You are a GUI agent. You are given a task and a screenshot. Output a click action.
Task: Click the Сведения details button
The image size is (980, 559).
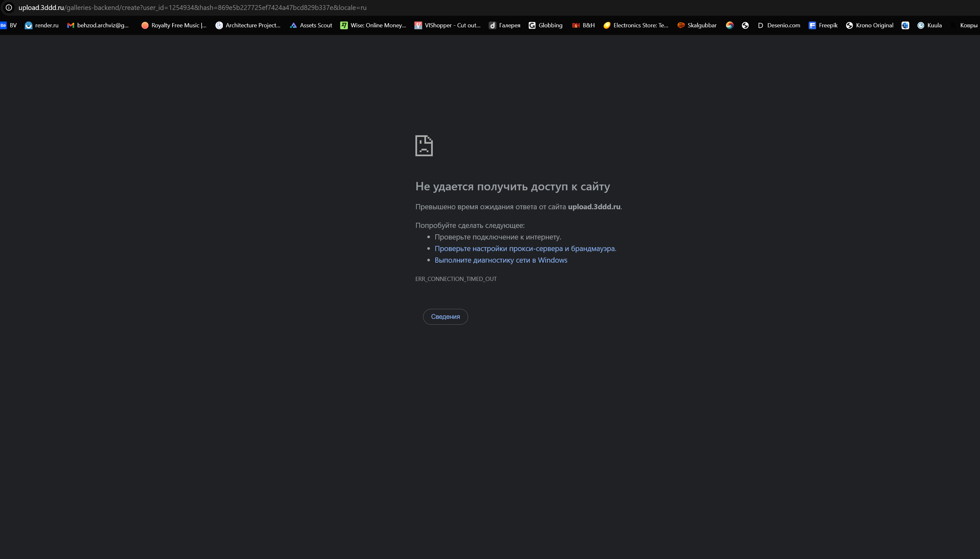point(445,317)
